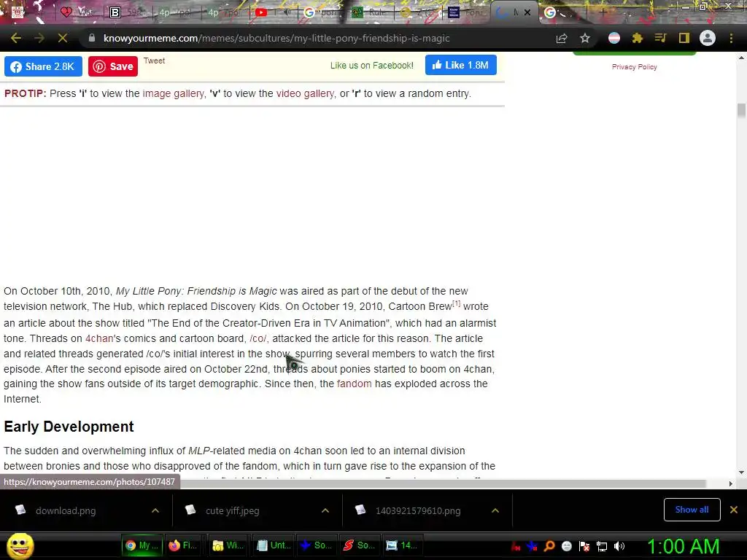This screenshot has width=747, height=560.
Task: Click the gray face tray icon
Action: coord(566,546)
